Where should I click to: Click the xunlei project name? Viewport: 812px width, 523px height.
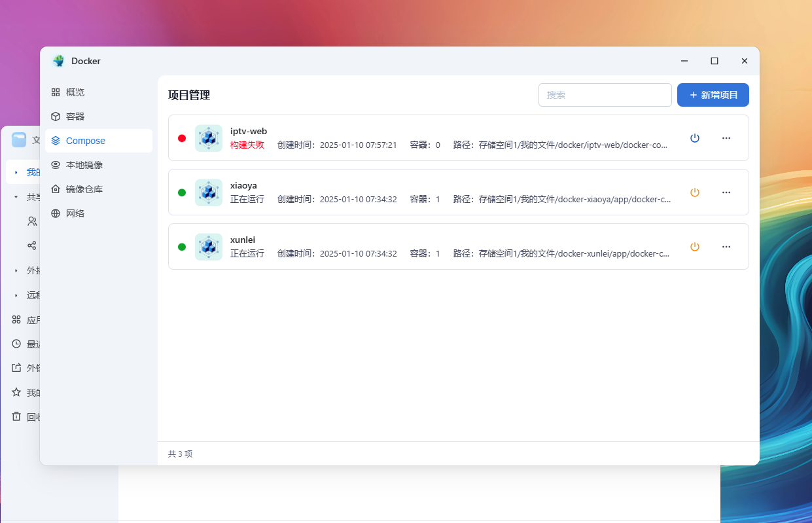tap(244, 240)
